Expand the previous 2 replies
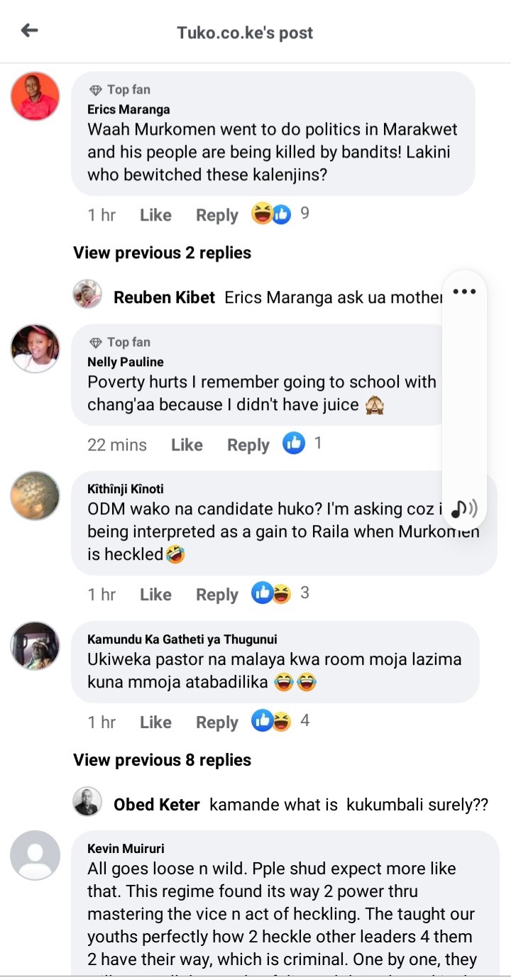The image size is (511, 980). [162, 253]
